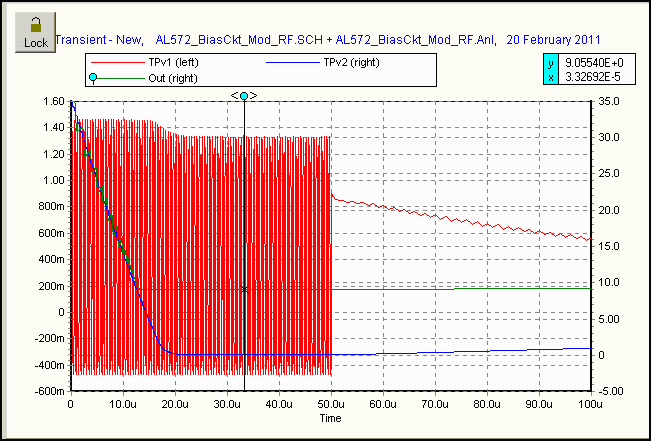Click the 10.0 right axis label
This screenshot has width=651, height=441.
tap(608, 283)
